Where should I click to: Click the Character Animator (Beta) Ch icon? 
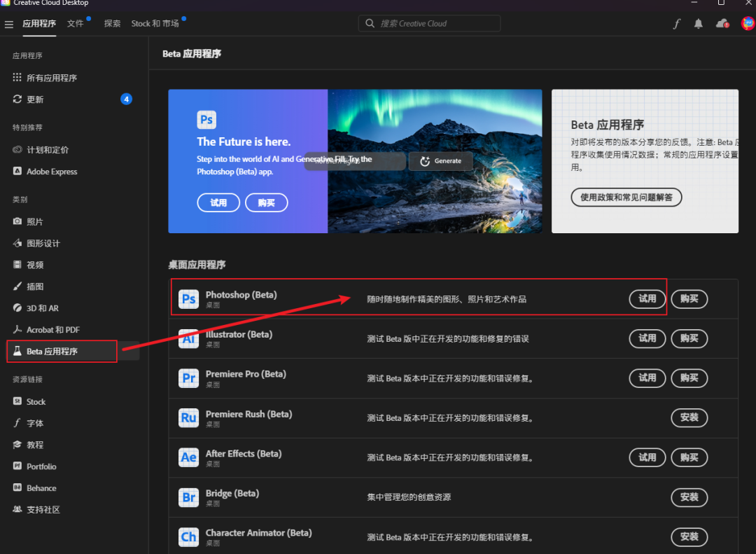188,537
